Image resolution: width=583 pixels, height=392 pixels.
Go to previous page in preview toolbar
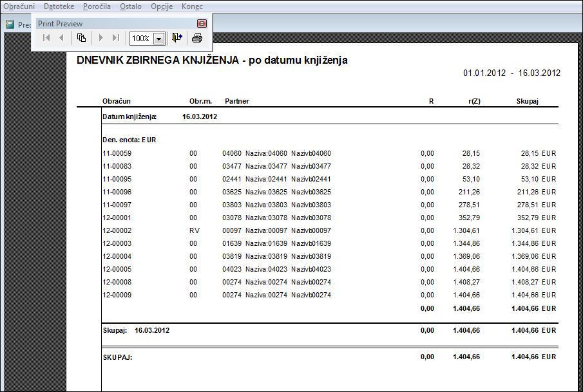pyautogui.click(x=61, y=38)
